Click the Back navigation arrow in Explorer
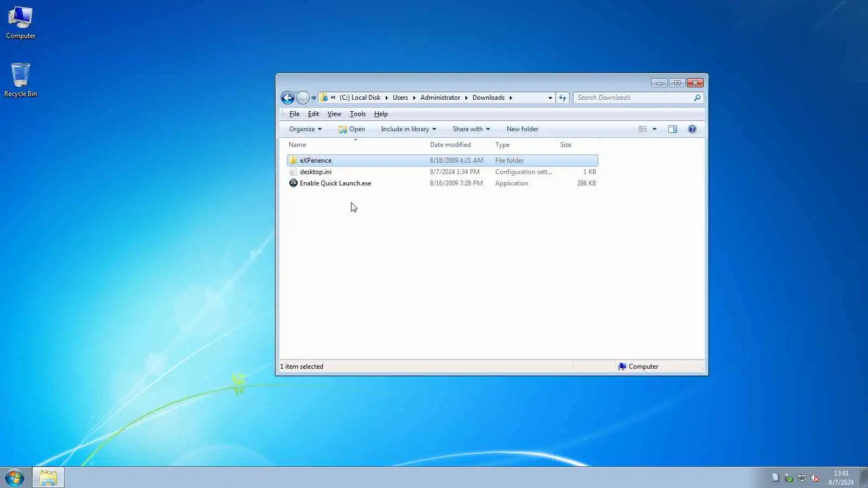The image size is (868, 488). tap(288, 98)
